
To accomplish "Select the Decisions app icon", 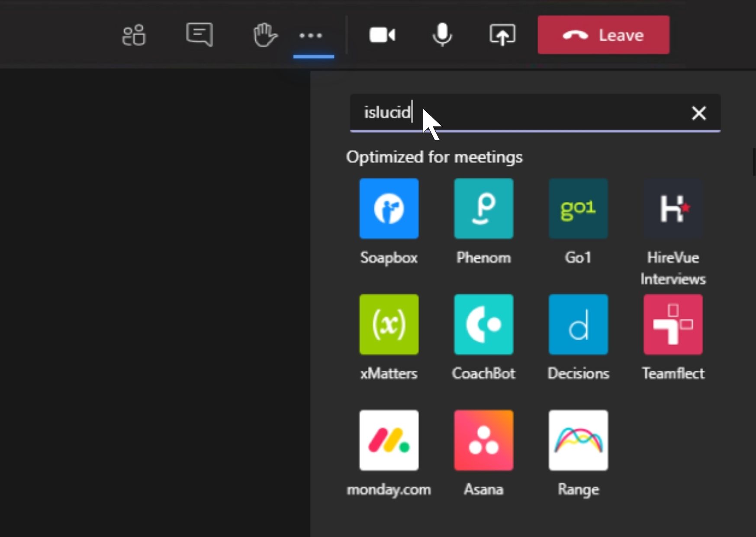I will click(578, 324).
